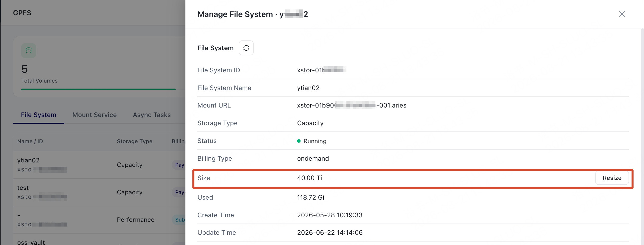Viewport: 644px width, 245px height.
Task: Click the Storage Type value Capacity in panel
Action: 310,123
